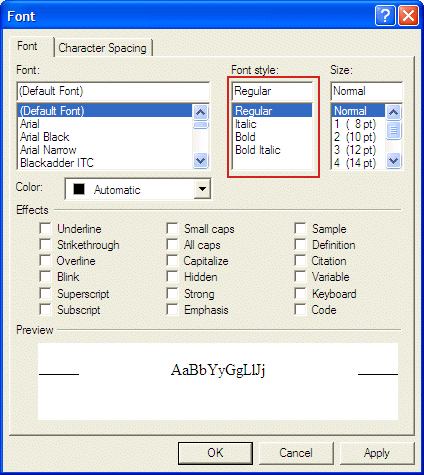Select the Font tab
Viewport: 424px width, 475px height.
pos(27,46)
